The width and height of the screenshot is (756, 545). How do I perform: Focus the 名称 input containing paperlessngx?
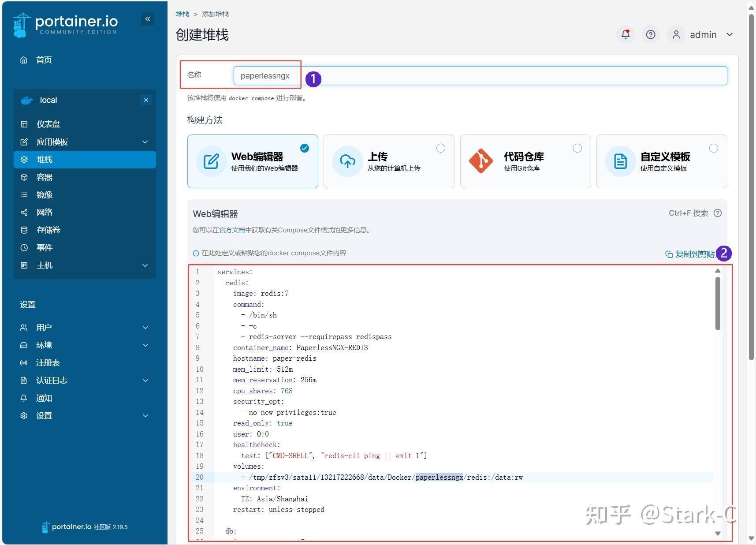(480, 76)
